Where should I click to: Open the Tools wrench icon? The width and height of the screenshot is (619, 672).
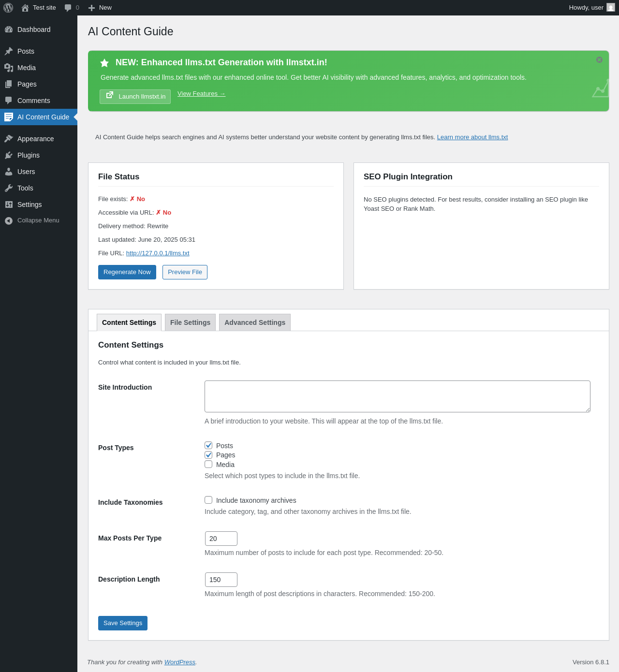pyautogui.click(x=9, y=188)
